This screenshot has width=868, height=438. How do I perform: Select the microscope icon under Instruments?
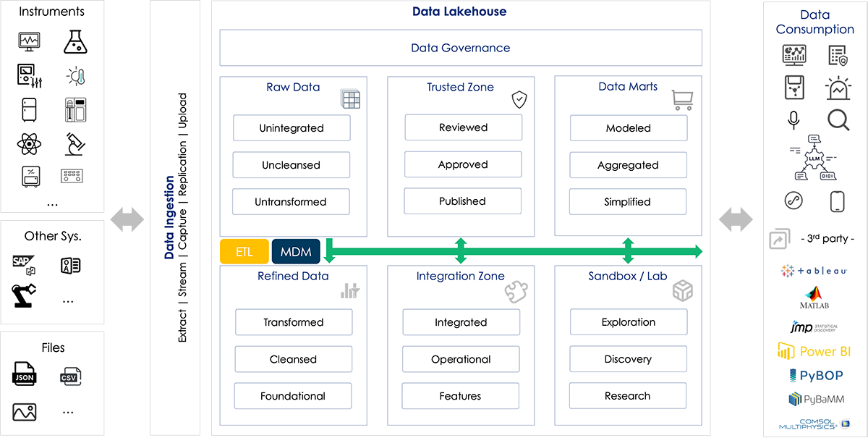[75, 143]
